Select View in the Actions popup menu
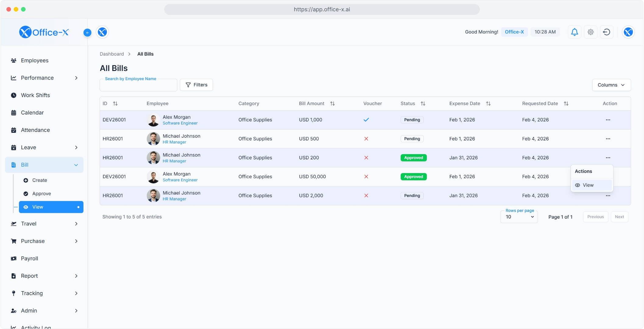644x329 pixels. [x=588, y=185]
